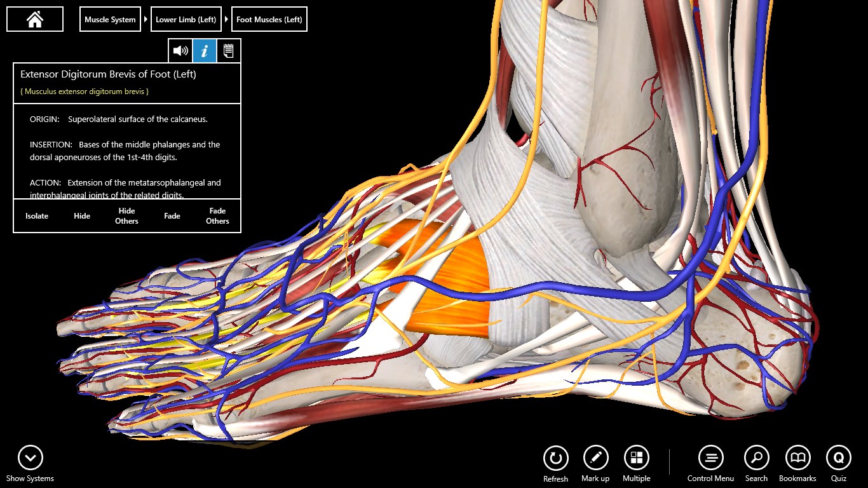Image resolution: width=868 pixels, height=488 pixels.
Task: Open the Bookmarks panel
Action: [797, 457]
